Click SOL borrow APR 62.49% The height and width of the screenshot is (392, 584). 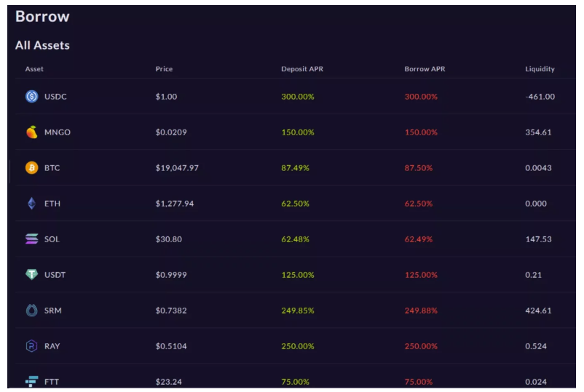(x=418, y=239)
